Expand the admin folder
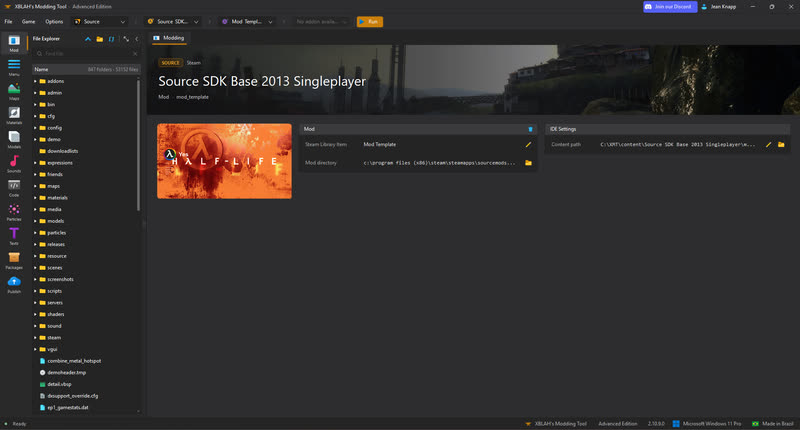This screenshot has height=430, width=800. 35,93
